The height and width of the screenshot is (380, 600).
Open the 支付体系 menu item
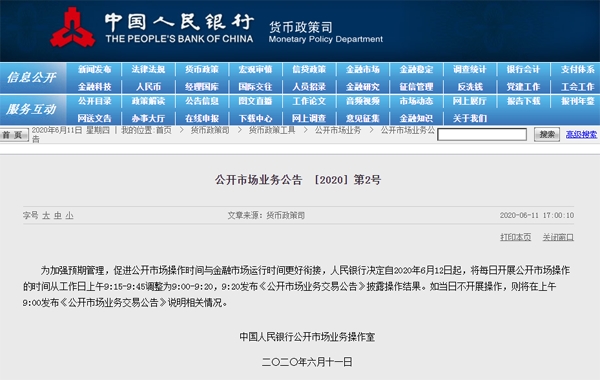pyautogui.click(x=578, y=69)
